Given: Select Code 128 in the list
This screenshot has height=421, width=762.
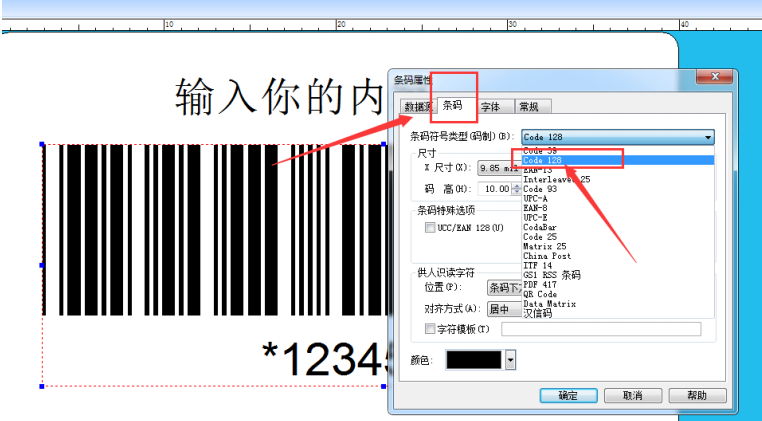Looking at the screenshot, I should (x=618, y=160).
